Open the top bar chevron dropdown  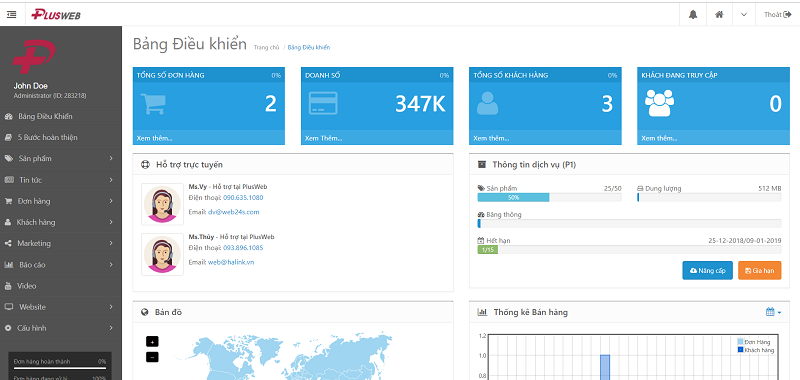[744, 15]
